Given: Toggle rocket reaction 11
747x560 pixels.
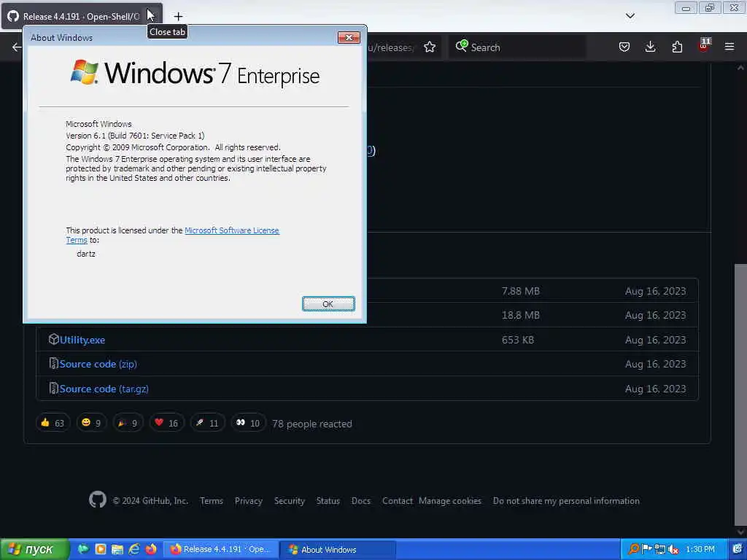Looking at the screenshot, I should coord(207,423).
